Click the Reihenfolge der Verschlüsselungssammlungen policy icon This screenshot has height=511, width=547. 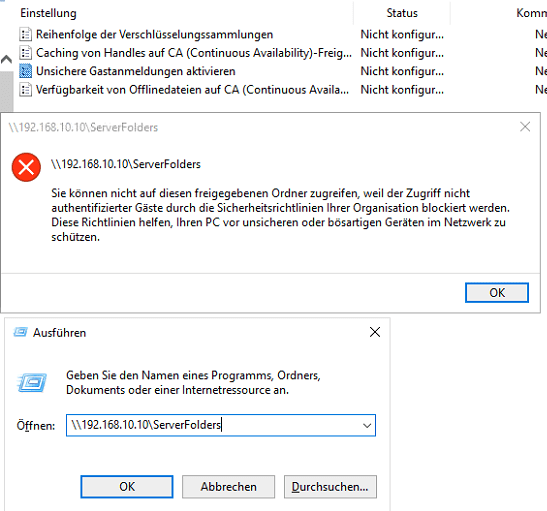25,35
